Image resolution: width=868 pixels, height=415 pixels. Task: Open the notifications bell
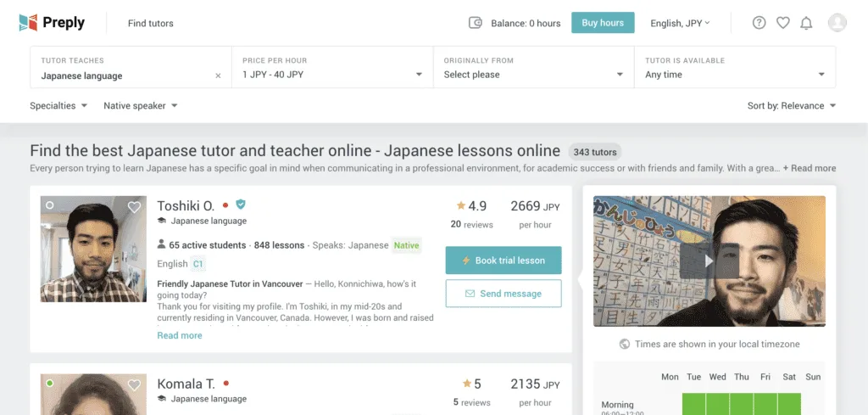pyautogui.click(x=807, y=23)
